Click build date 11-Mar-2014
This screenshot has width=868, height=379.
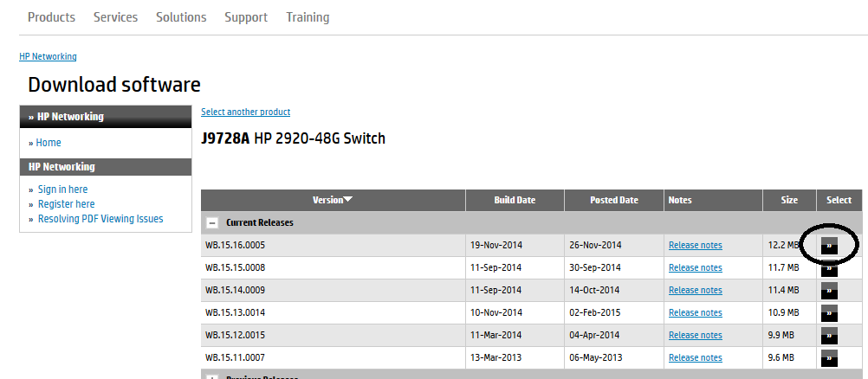[496, 335]
